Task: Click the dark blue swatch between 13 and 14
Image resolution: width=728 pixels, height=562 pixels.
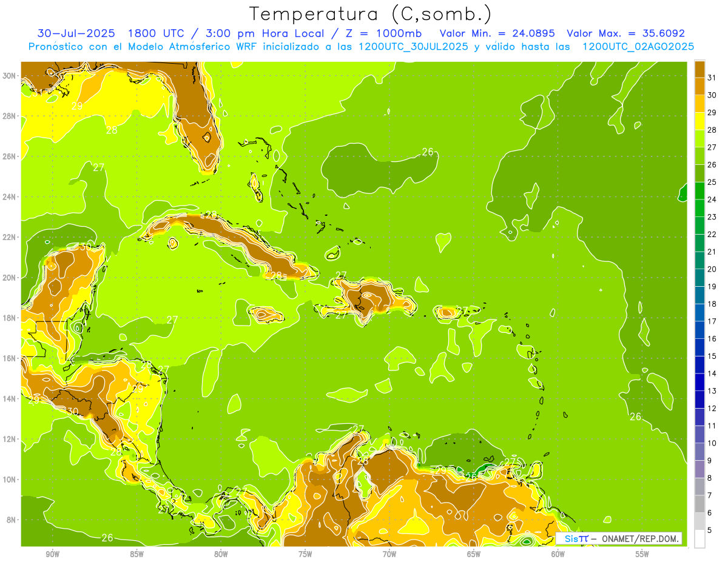Action: (699, 382)
